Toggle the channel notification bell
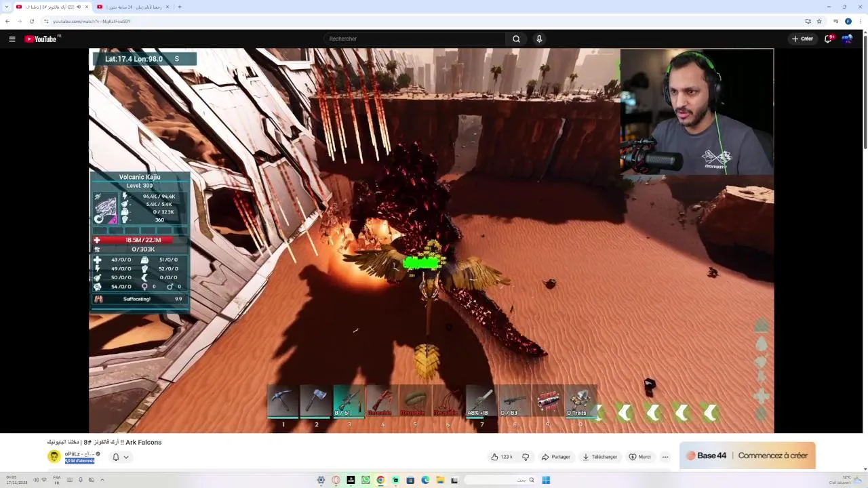This screenshot has width=868, height=488. pyautogui.click(x=116, y=457)
